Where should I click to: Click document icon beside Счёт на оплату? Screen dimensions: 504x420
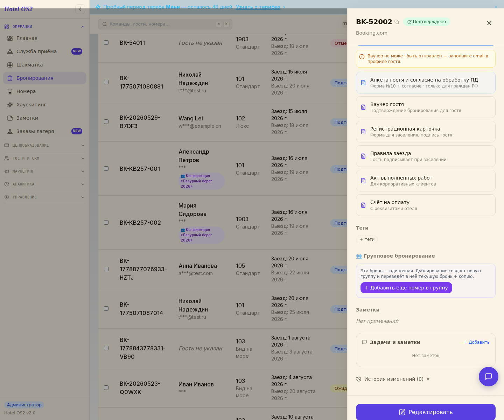(x=363, y=205)
